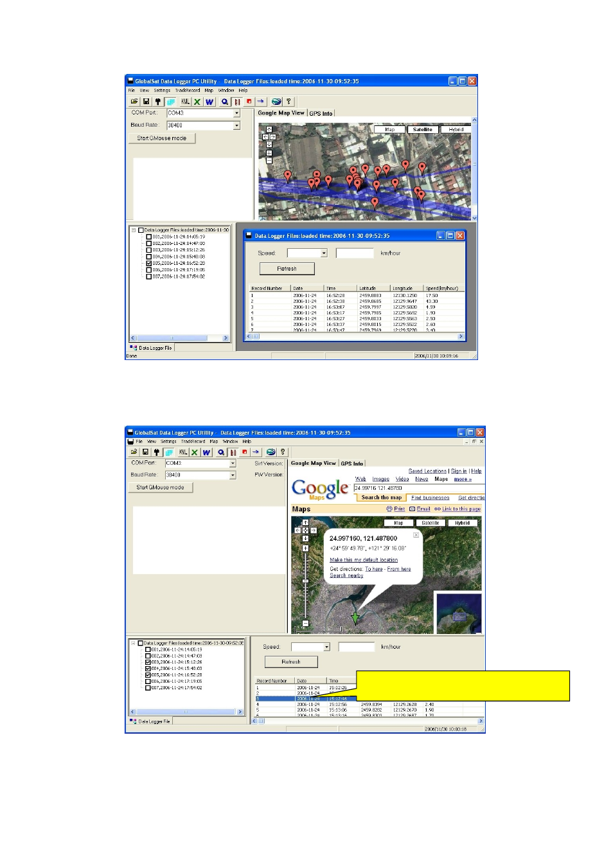
Task: Click red stop icon in upper window toolbar
Action: [x=249, y=102]
